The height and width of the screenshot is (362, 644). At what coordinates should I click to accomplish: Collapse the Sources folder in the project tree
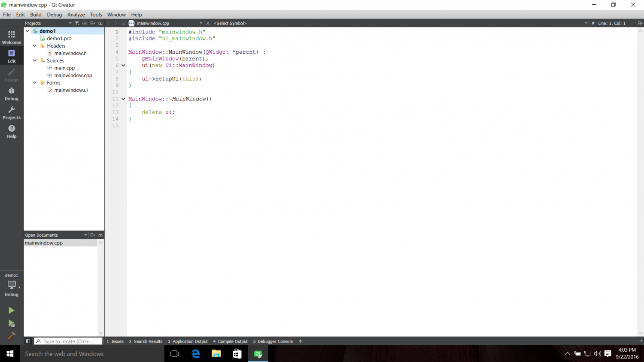click(35, 60)
